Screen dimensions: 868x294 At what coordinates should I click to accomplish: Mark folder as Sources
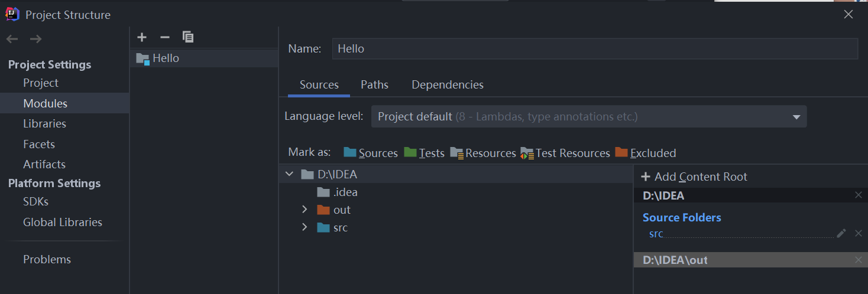(371, 153)
